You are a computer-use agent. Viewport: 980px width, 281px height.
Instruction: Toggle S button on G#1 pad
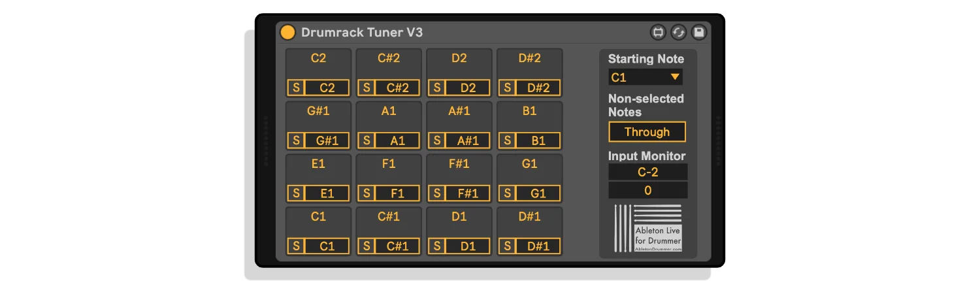(296, 140)
